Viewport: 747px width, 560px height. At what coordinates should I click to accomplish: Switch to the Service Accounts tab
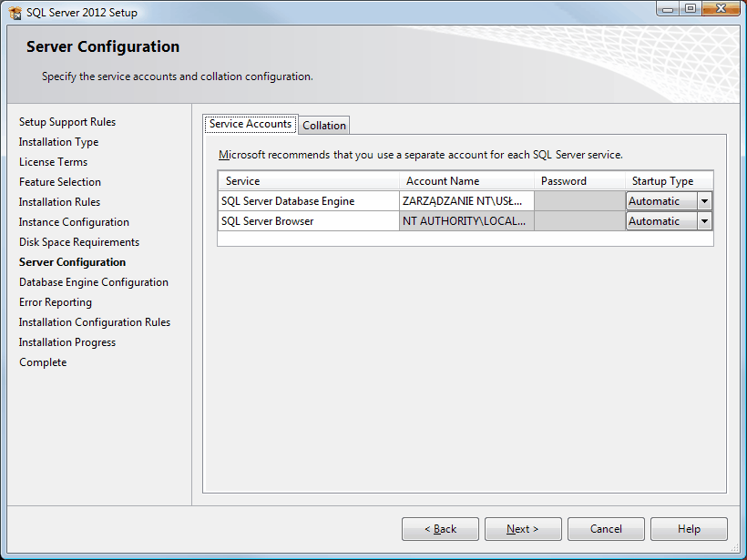(x=251, y=124)
